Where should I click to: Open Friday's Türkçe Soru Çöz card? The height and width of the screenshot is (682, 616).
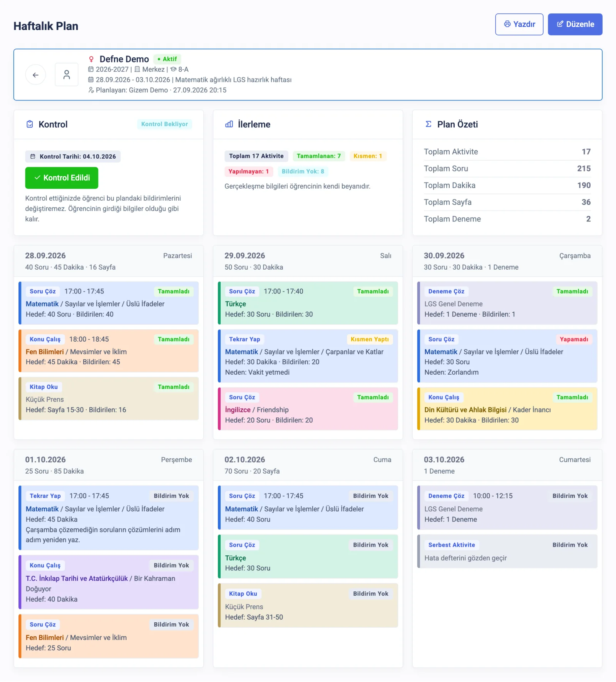pyautogui.click(x=308, y=556)
